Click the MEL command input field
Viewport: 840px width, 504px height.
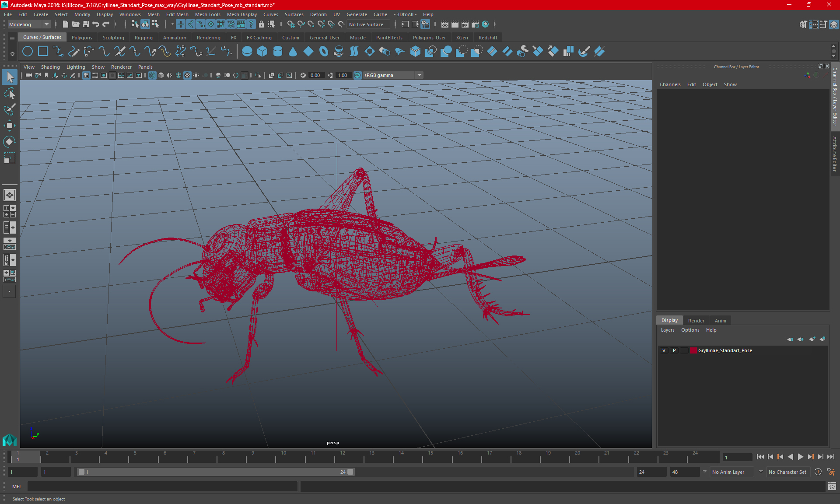coord(163,486)
